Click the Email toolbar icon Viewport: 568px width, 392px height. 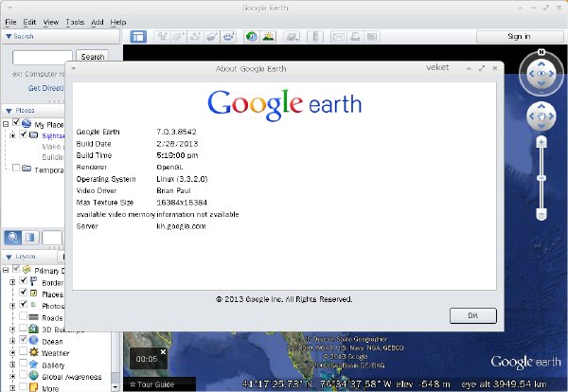click(338, 37)
